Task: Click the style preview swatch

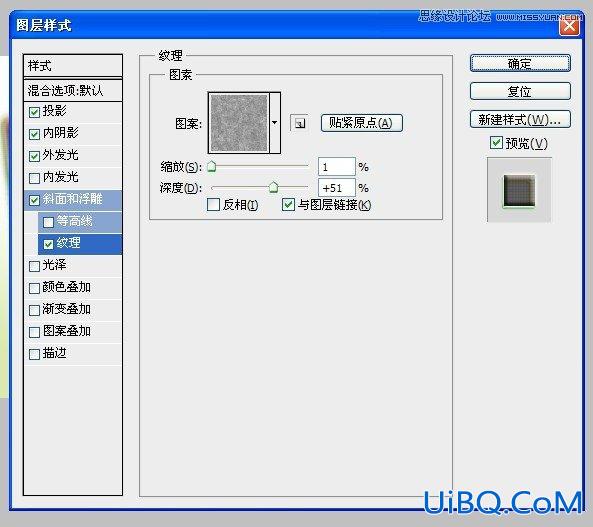Action: tap(519, 190)
